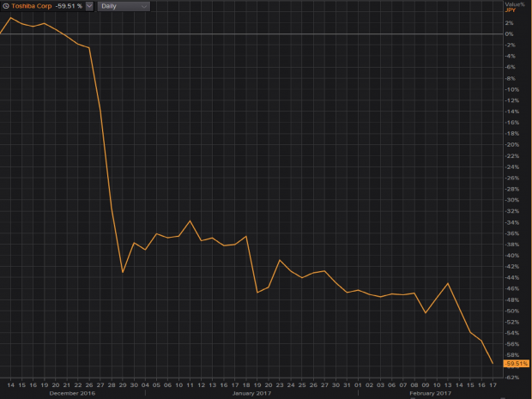
Task: Click date 14 at the timeline start
Action: pos(11,385)
